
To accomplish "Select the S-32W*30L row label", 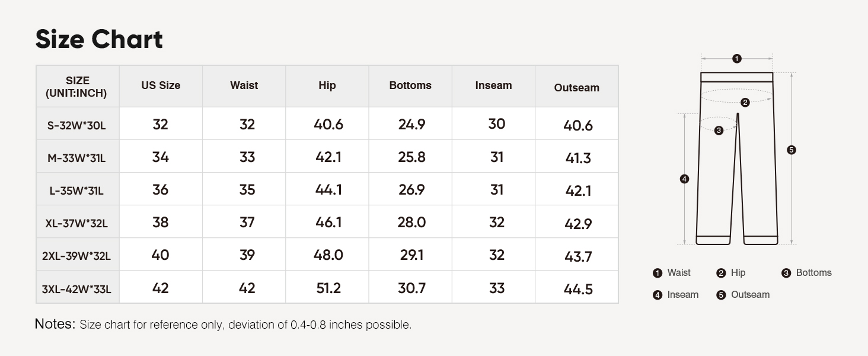I will [x=76, y=125].
